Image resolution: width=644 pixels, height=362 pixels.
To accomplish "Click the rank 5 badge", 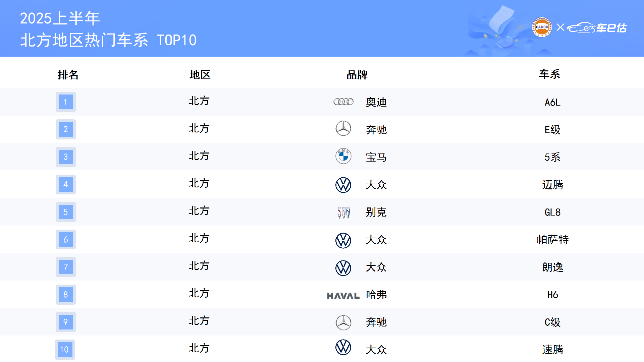I will pos(66,212).
